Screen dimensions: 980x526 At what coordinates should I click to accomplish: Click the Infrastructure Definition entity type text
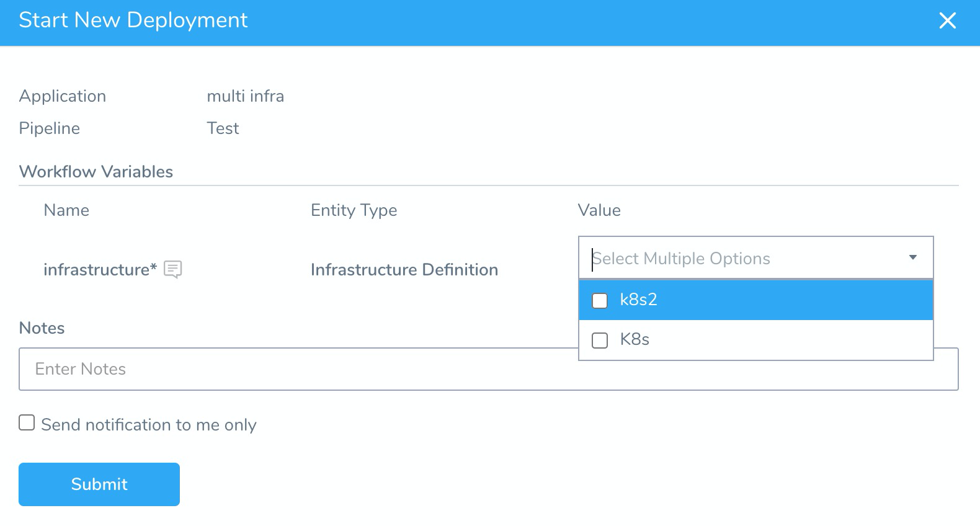[x=404, y=270]
